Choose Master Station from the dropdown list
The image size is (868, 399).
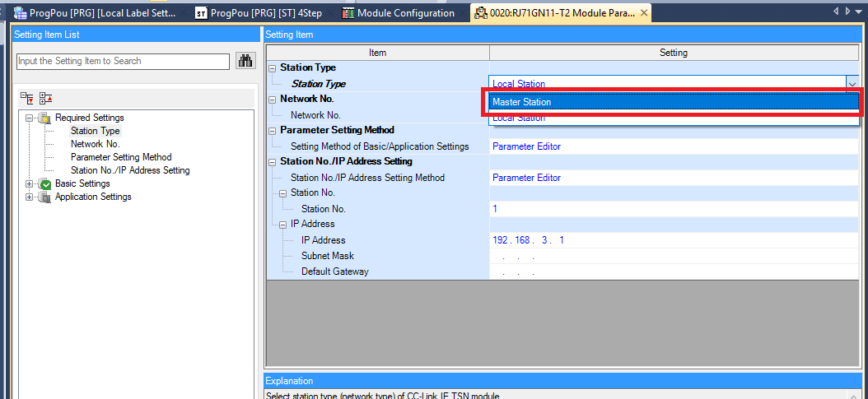tap(674, 102)
